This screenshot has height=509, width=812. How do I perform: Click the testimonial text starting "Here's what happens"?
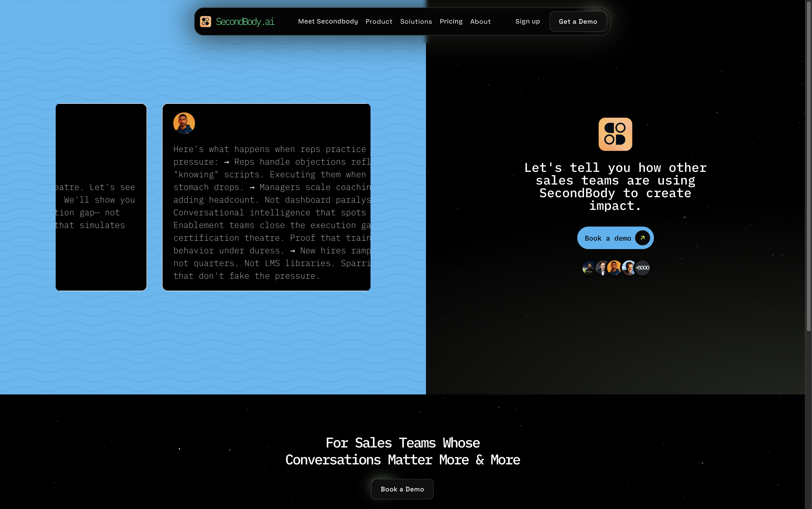click(x=272, y=212)
